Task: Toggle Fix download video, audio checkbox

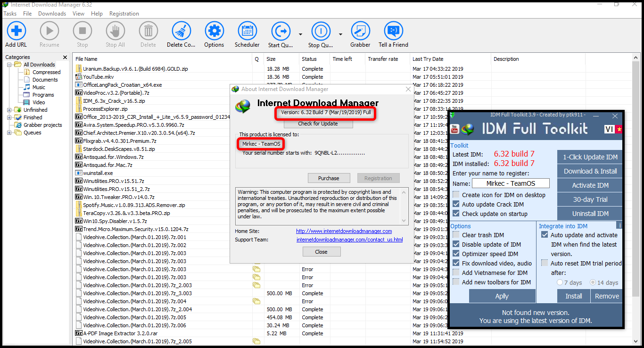Action: point(456,263)
